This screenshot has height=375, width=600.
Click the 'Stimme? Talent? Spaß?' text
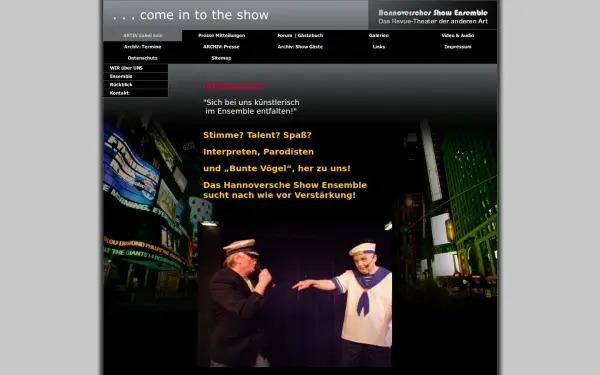(x=257, y=135)
